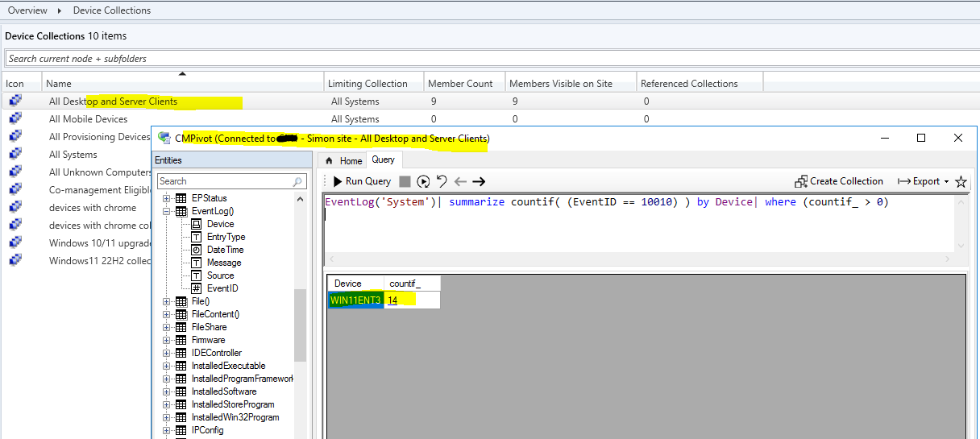This screenshot has height=439, width=980.
Task: Sort by Referenced Collections column header
Action: (x=699, y=83)
